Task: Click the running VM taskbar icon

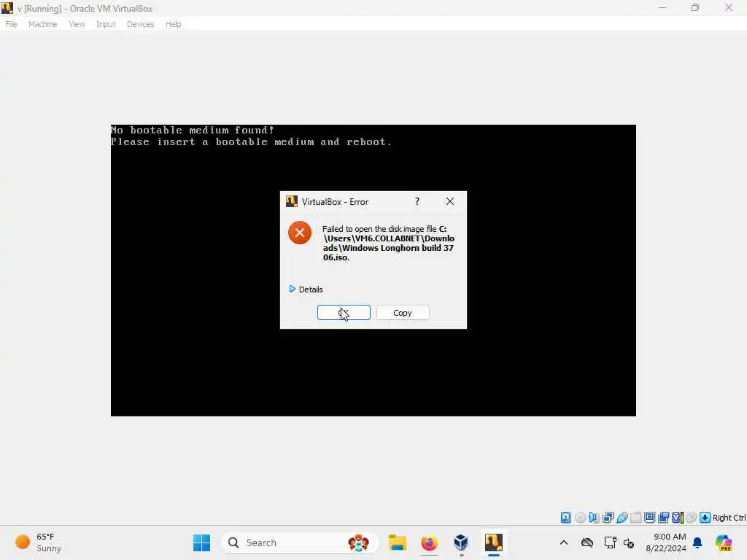Action: pyautogui.click(x=494, y=542)
